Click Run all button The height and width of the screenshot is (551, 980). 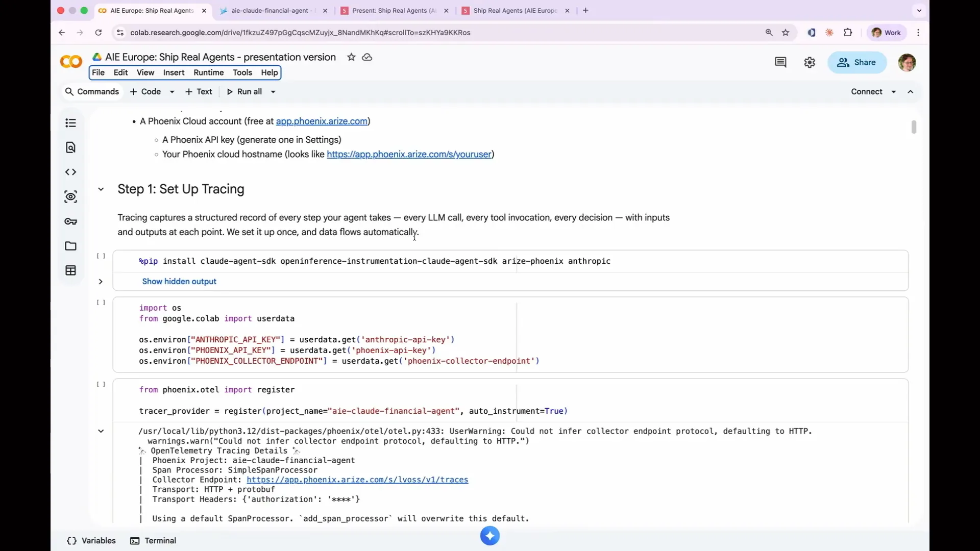[x=244, y=92]
